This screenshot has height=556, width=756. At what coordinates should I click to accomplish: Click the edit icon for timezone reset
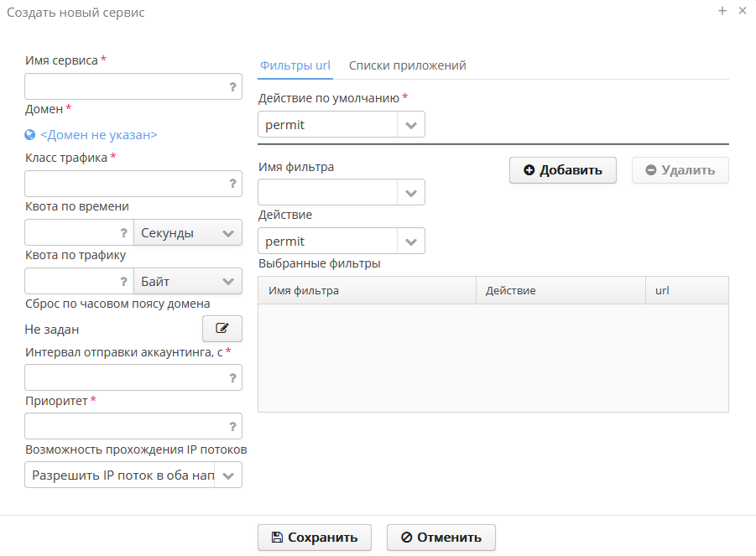222,329
